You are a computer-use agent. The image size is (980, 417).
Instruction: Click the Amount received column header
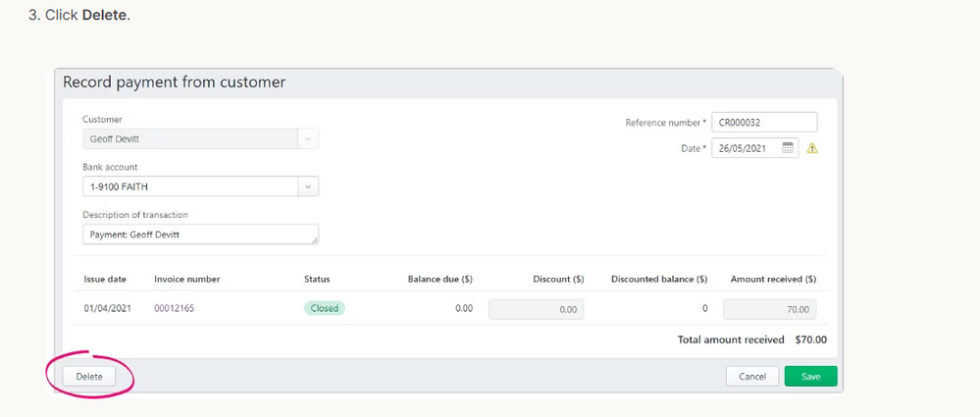pos(773,279)
